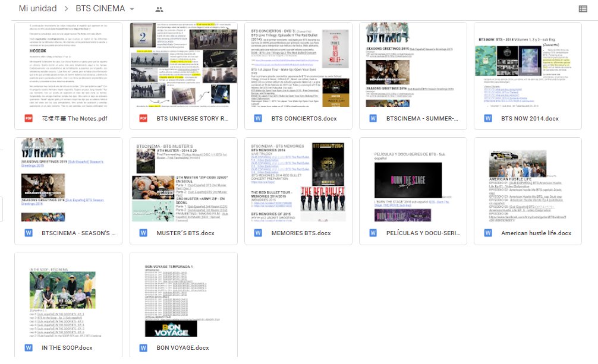Click the file name 'BTSCINEMA - SEASON'S ...'
The image size is (598, 364).
(x=78, y=233)
